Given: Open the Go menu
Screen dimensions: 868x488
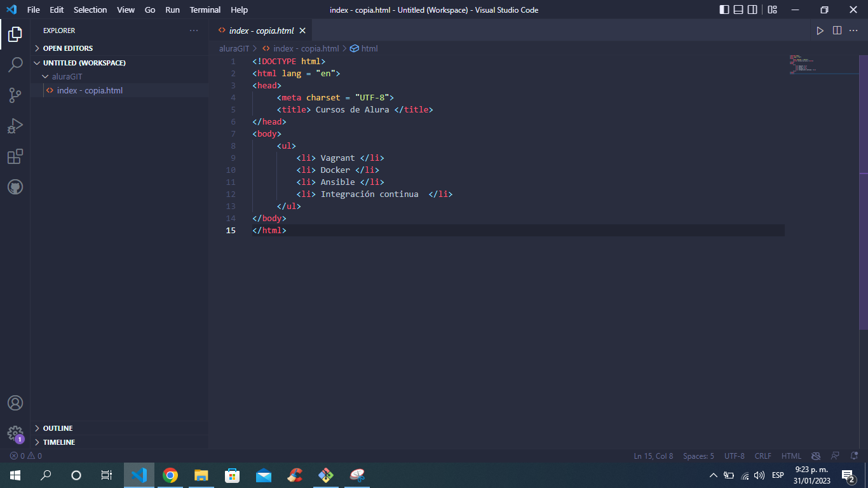Looking at the screenshot, I should (x=150, y=10).
